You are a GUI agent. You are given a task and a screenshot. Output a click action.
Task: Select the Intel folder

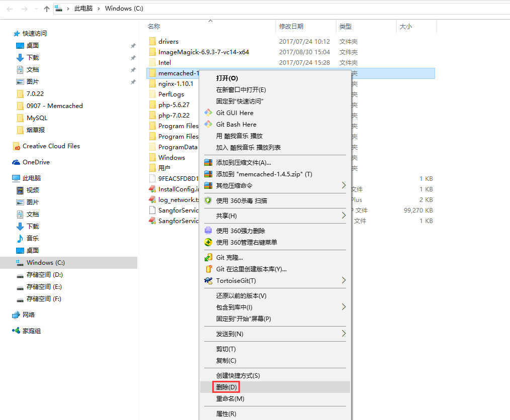click(164, 62)
